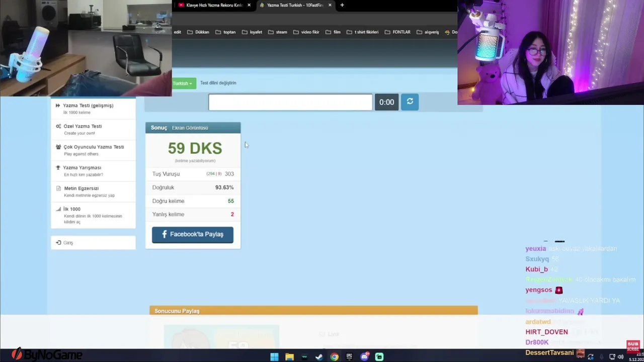Open the alışveriş bookmarks folder
The image size is (644, 362).
coord(428,32)
